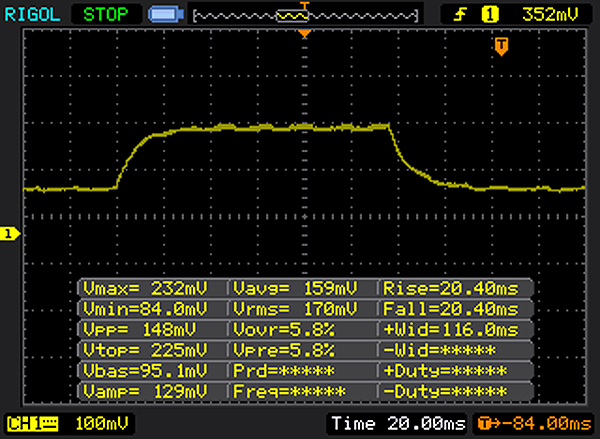600x439 pixels.
Task: Click the Rise=20.40ms measurement
Action: (451, 288)
